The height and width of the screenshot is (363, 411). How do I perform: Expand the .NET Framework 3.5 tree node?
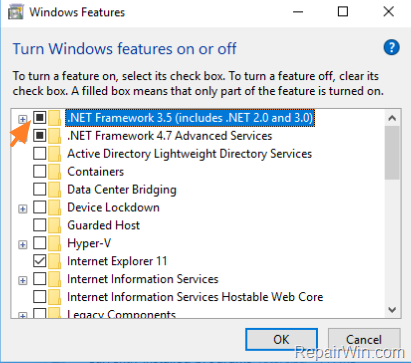pos(23,119)
